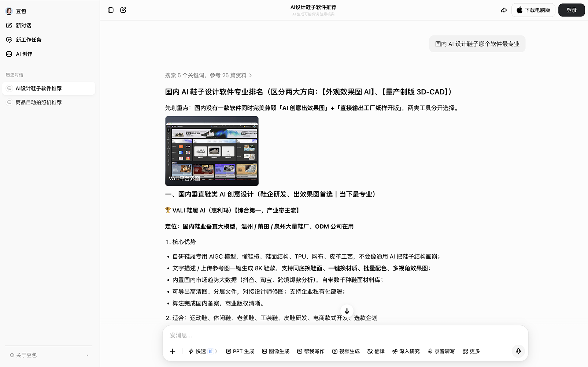Select PPT 生成 tool
This screenshot has width=588, height=367.
pos(240,351)
